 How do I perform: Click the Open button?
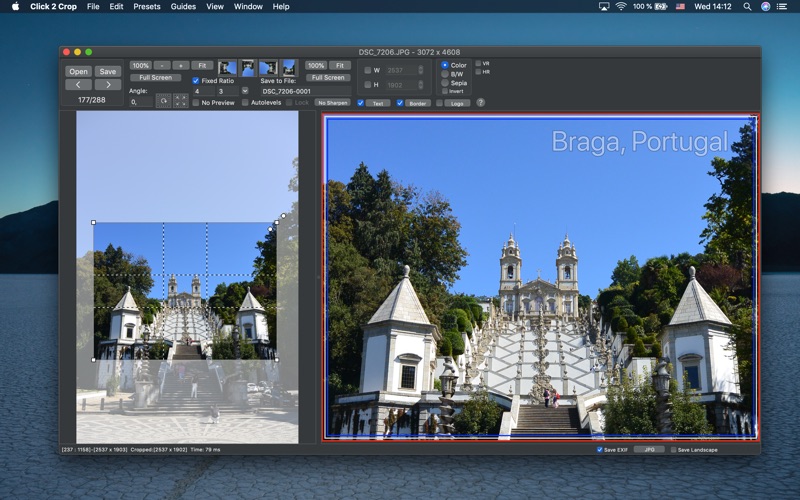click(79, 71)
